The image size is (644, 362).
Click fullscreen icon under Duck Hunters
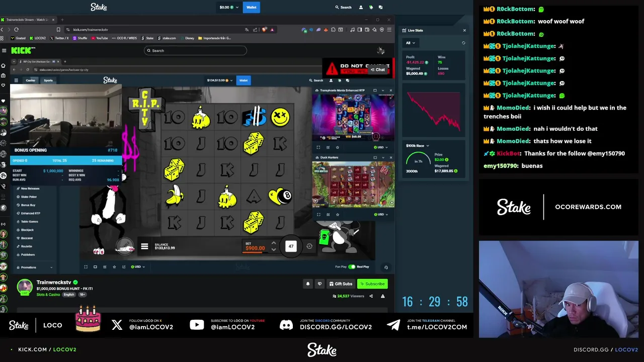click(318, 214)
